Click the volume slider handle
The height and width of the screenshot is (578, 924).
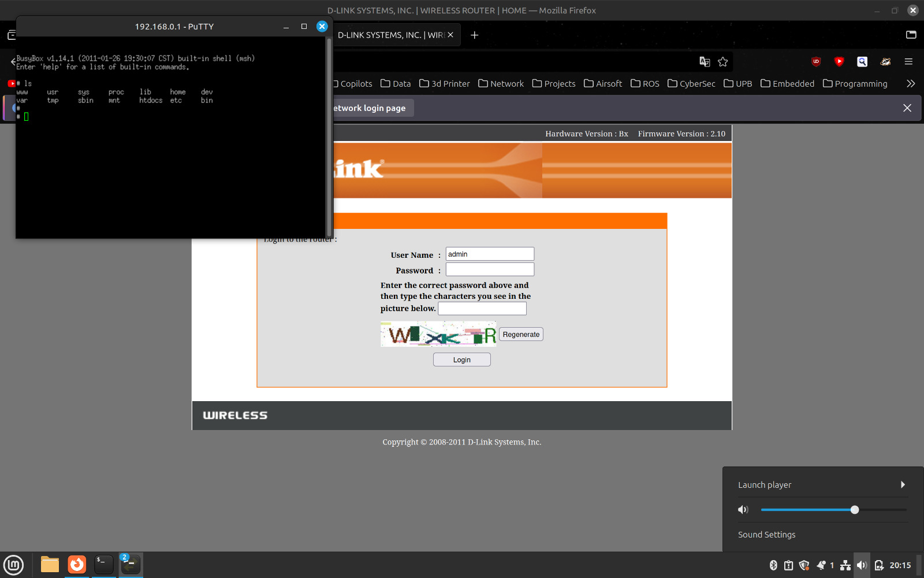(855, 510)
